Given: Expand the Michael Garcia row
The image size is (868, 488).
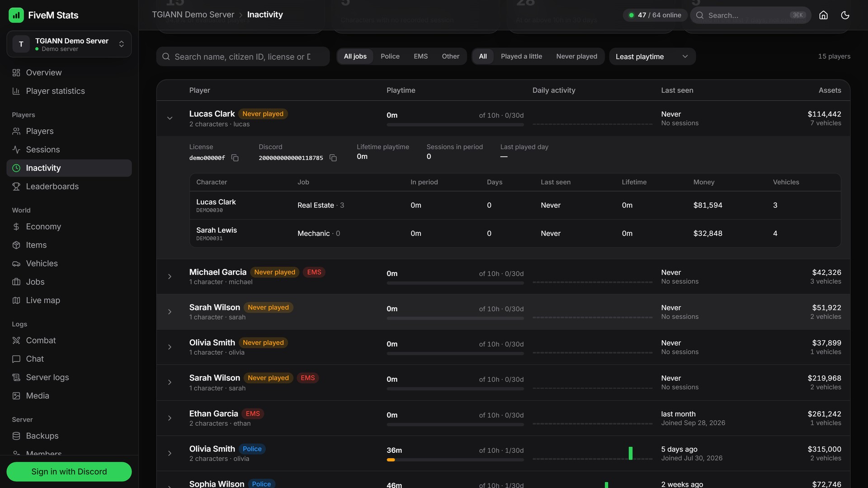Looking at the screenshot, I should 170,277.
